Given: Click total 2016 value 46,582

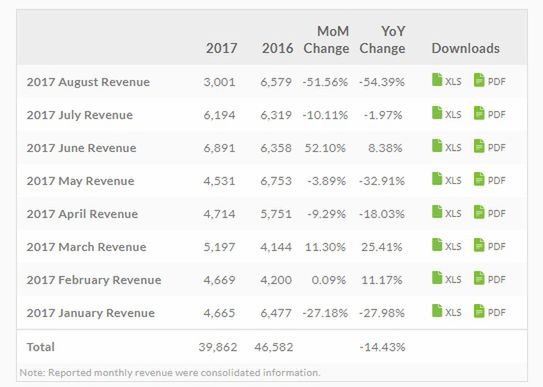Looking at the screenshot, I should (274, 347).
